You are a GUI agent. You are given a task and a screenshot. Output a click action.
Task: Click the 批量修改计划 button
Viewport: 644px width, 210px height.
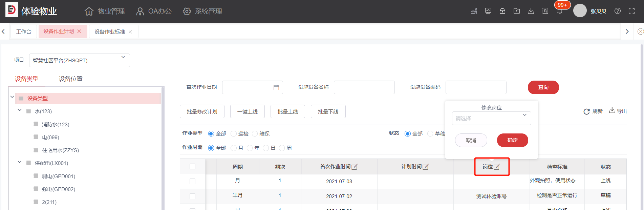202,111
